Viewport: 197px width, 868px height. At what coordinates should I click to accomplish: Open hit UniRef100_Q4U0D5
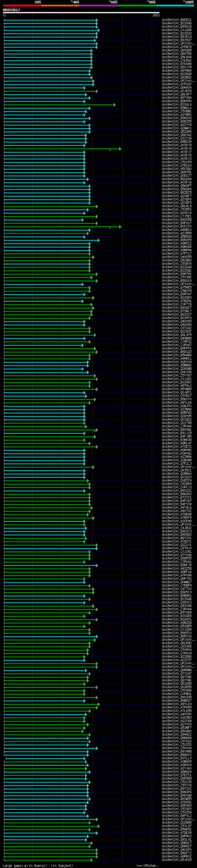click(176, 321)
